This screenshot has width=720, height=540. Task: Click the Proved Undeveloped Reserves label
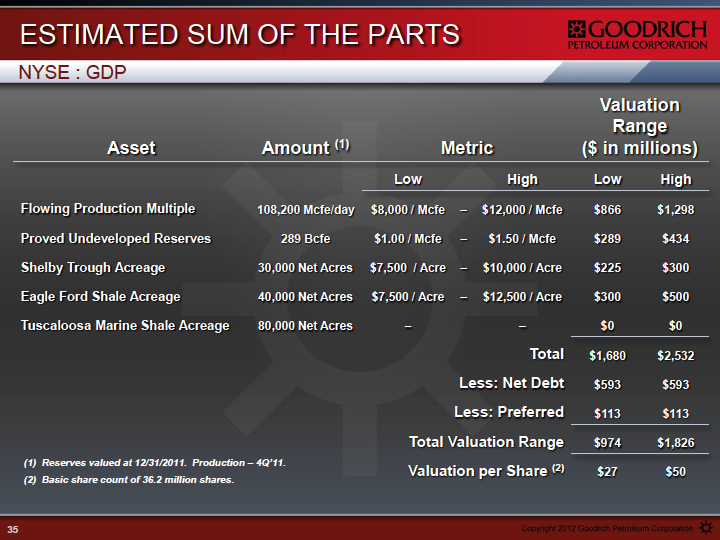click(116, 238)
